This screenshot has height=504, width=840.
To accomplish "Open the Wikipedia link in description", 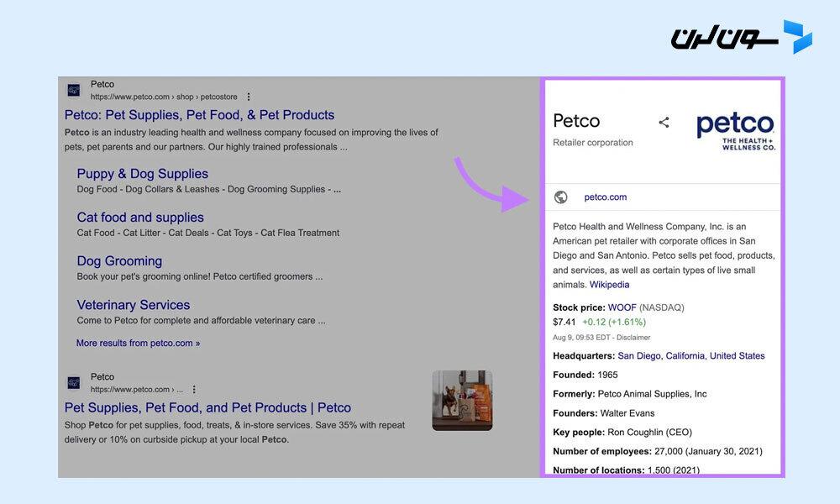I will point(610,285).
